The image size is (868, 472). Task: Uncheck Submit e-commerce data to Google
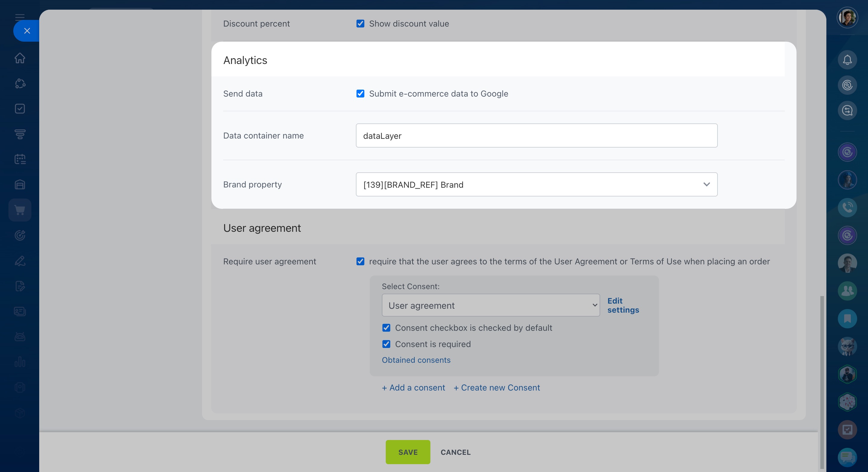[360, 94]
